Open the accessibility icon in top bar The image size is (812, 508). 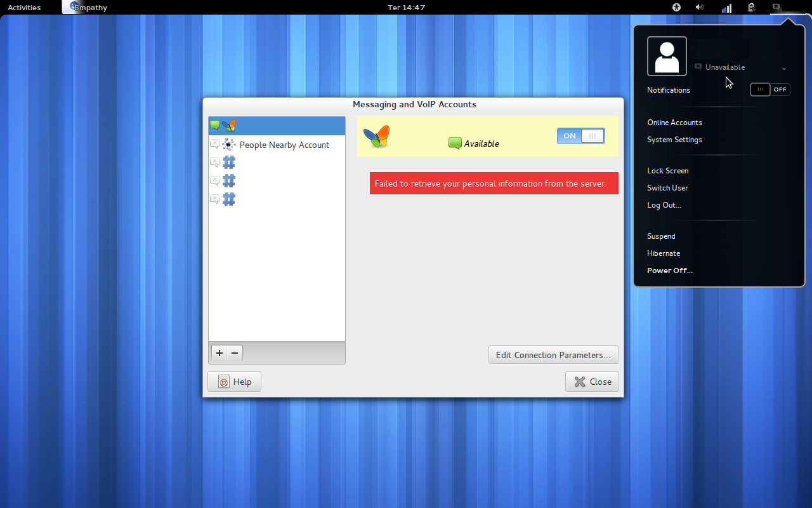click(676, 8)
